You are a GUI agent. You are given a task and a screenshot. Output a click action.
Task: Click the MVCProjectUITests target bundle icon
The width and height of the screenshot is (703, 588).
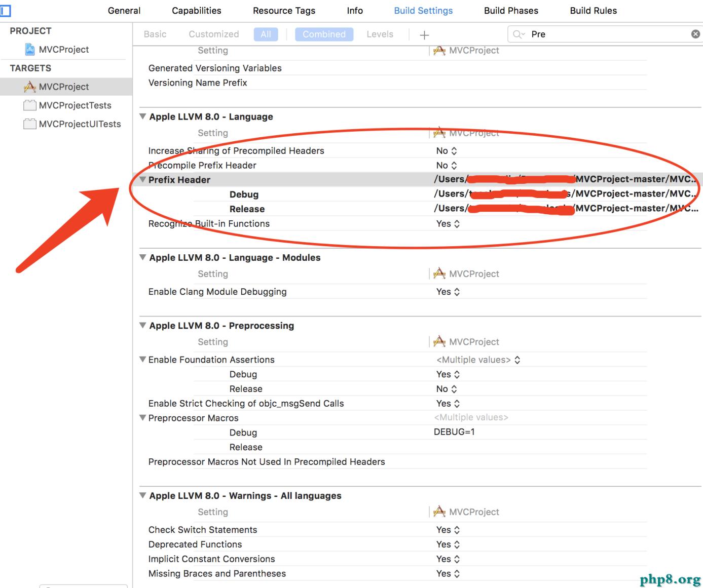pos(30,124)
